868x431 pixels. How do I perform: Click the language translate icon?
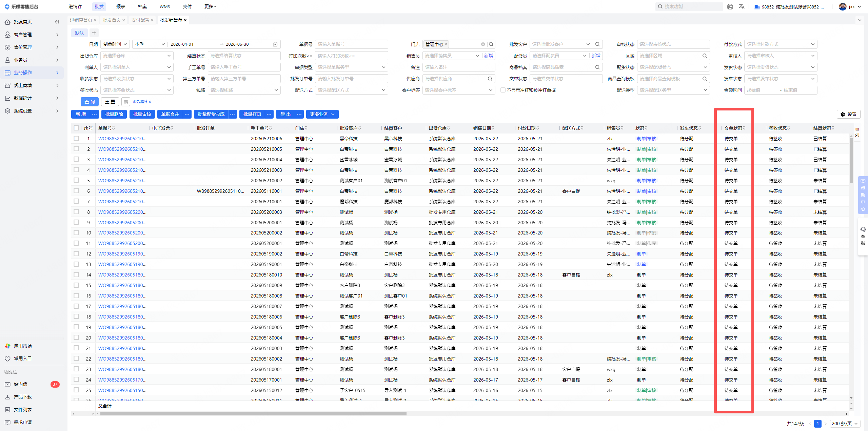pyautogui.click(x=742, y=6)
